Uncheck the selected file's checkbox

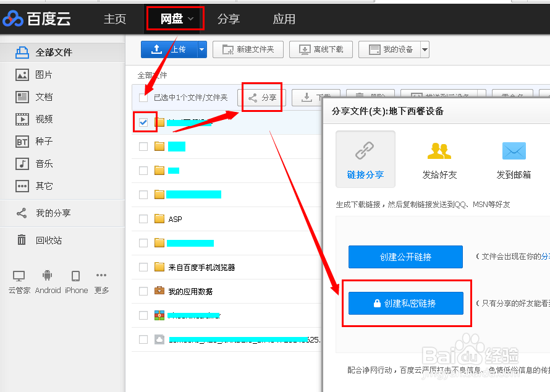click(145, 122)
